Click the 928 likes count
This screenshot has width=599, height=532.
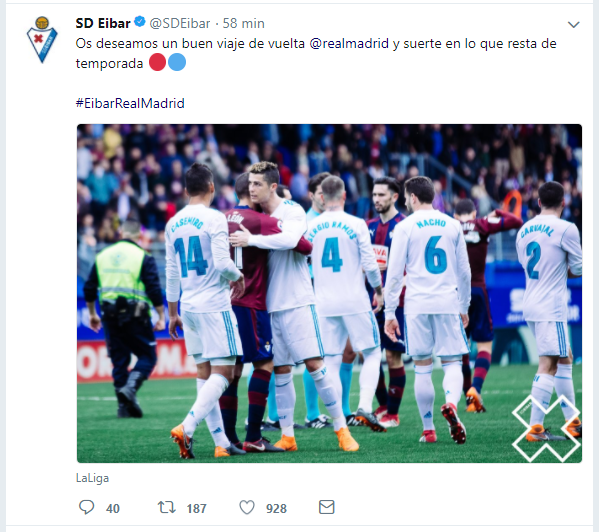coord(276,508)
